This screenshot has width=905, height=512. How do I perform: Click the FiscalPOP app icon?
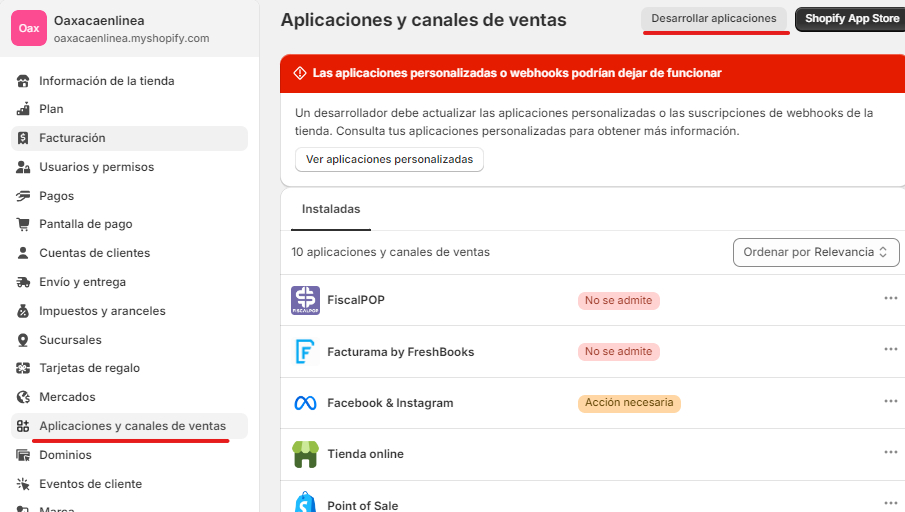(305, 300)
